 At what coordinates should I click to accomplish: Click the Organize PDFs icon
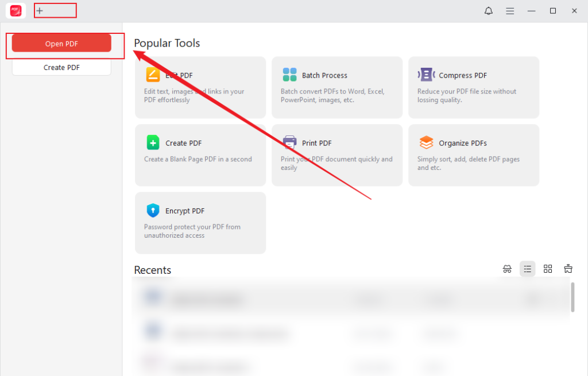click(x=425, y=142)
